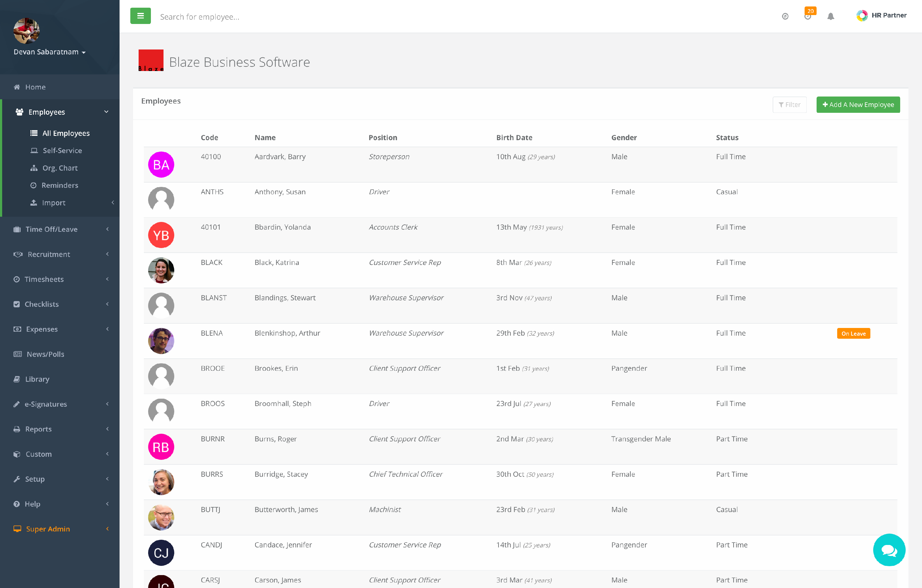Go to Self-Service in sidebar
The image size is (922, 588).
click(x=62, y=150)
